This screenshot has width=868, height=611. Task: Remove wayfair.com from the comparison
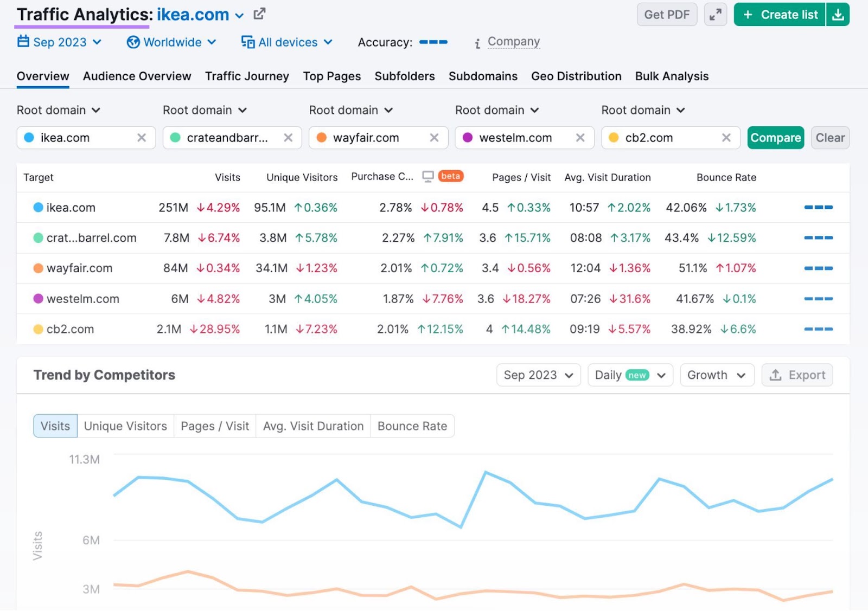pyautogui.click(x=434, y=138)
